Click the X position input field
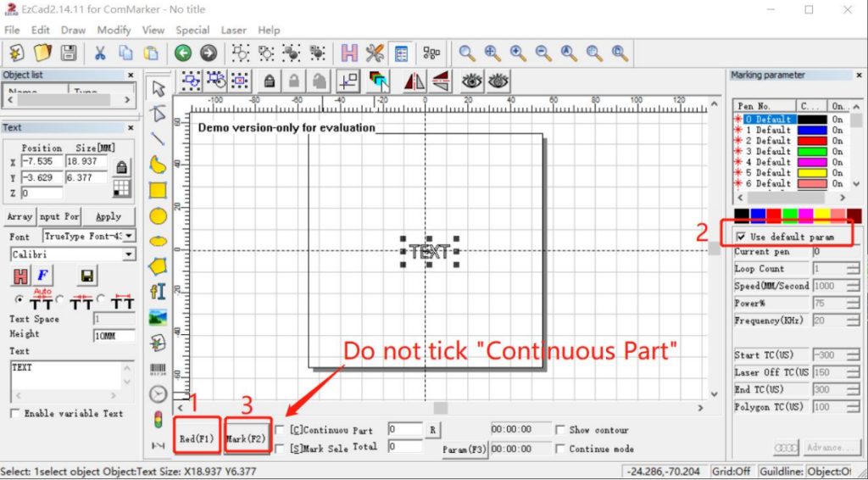Viewport: 868px width, 480px height. point(40,161)
